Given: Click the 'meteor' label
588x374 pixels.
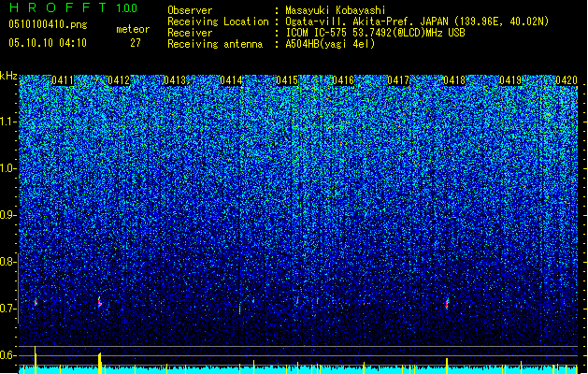Looking at the screenshot, I should [133, 29].
